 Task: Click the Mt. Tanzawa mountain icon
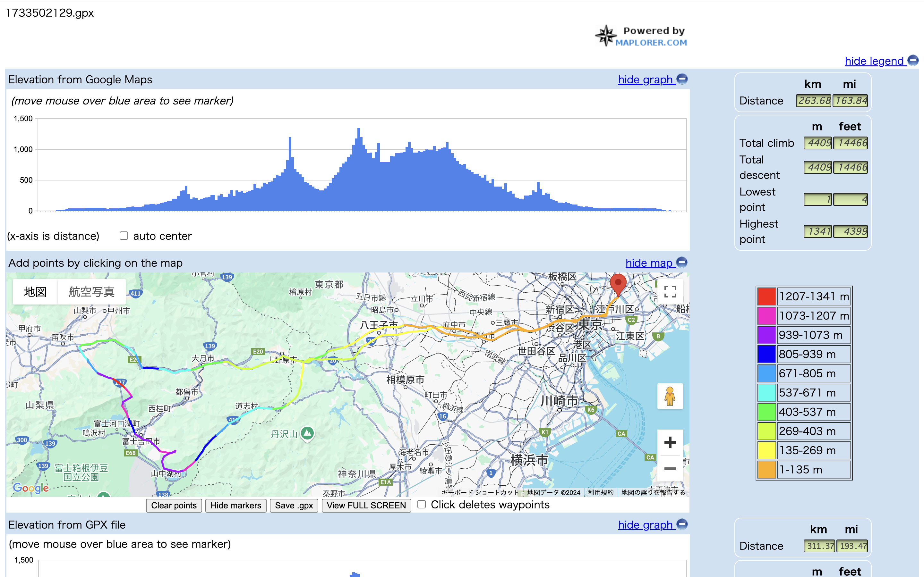307,433
